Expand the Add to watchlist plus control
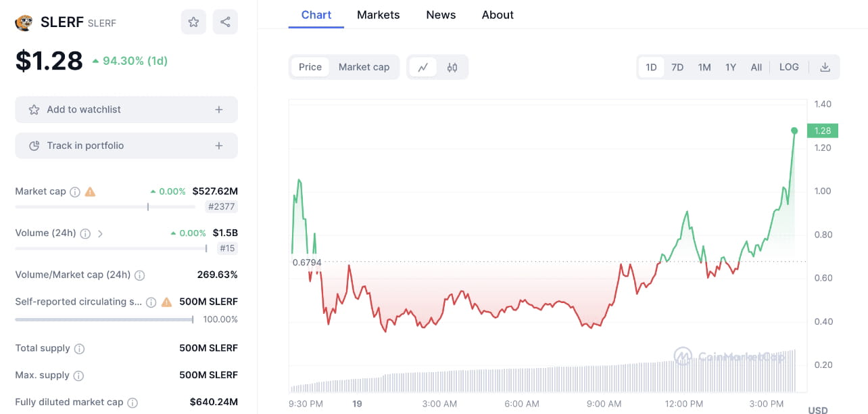 tap(218, 109)
